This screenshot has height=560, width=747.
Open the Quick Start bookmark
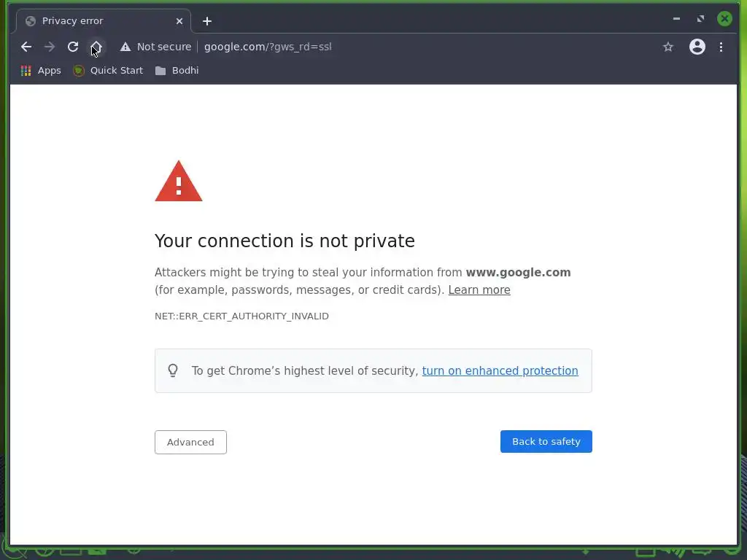pos(108,71)
